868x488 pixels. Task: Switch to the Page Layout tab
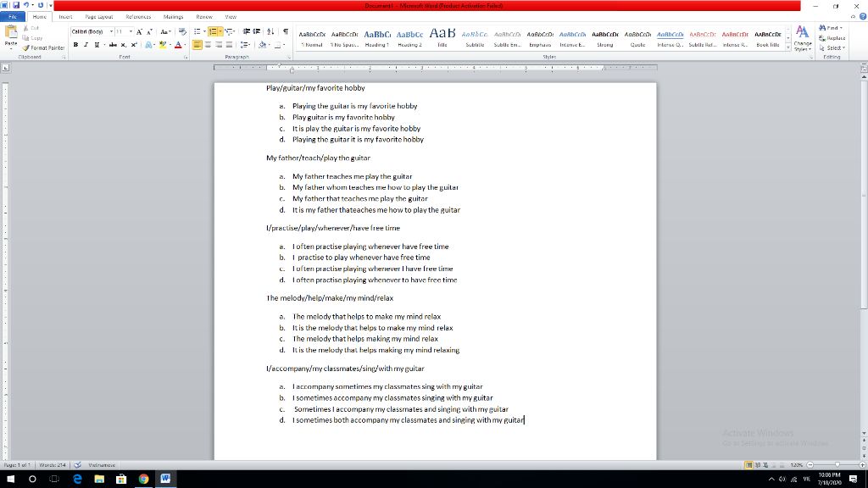(99, 17)
